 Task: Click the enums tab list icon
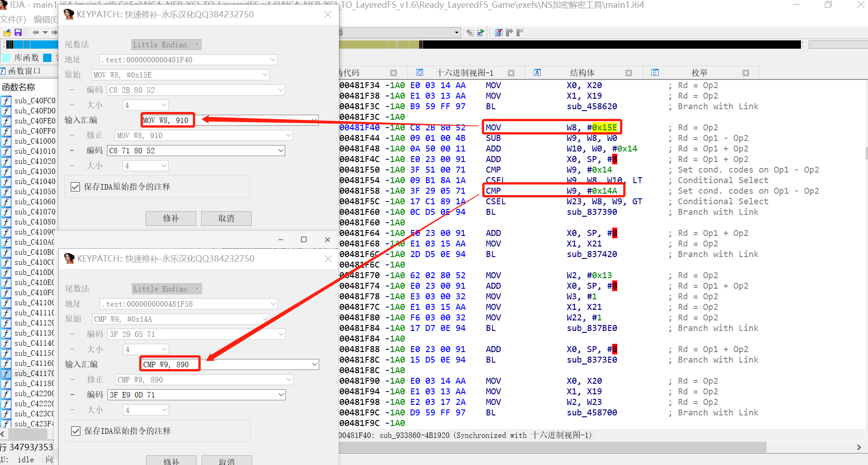[655, 73]
